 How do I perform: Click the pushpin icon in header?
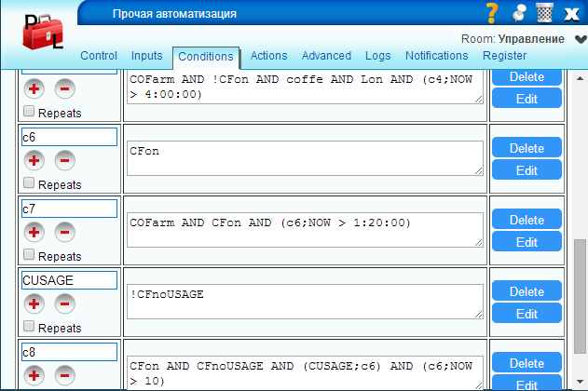[519, 13]
